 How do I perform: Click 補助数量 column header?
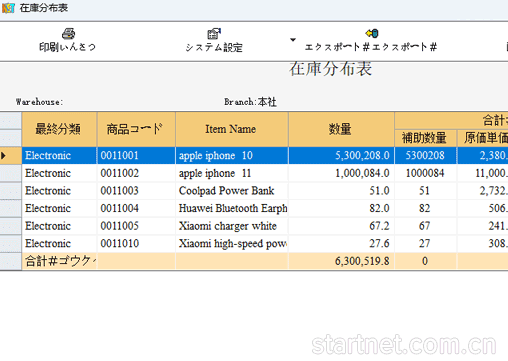[x=425, y=138]
